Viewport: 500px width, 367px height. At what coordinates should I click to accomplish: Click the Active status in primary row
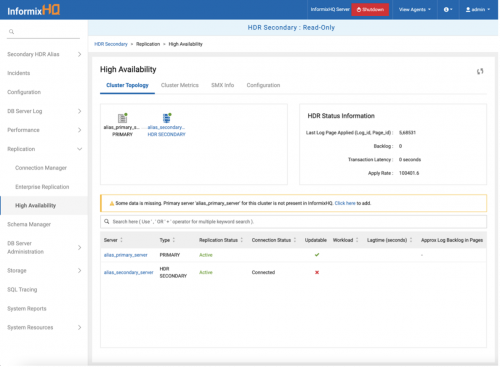(x=206, y=255)
